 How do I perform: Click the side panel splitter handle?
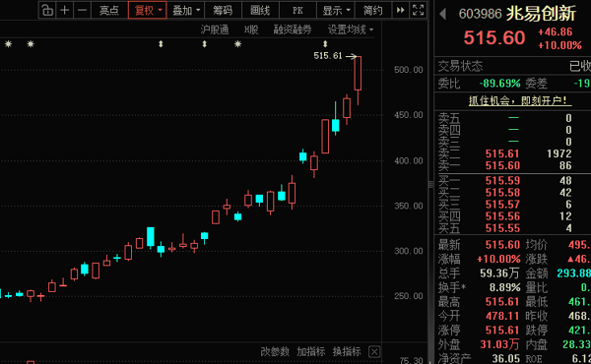pos(430,184)
